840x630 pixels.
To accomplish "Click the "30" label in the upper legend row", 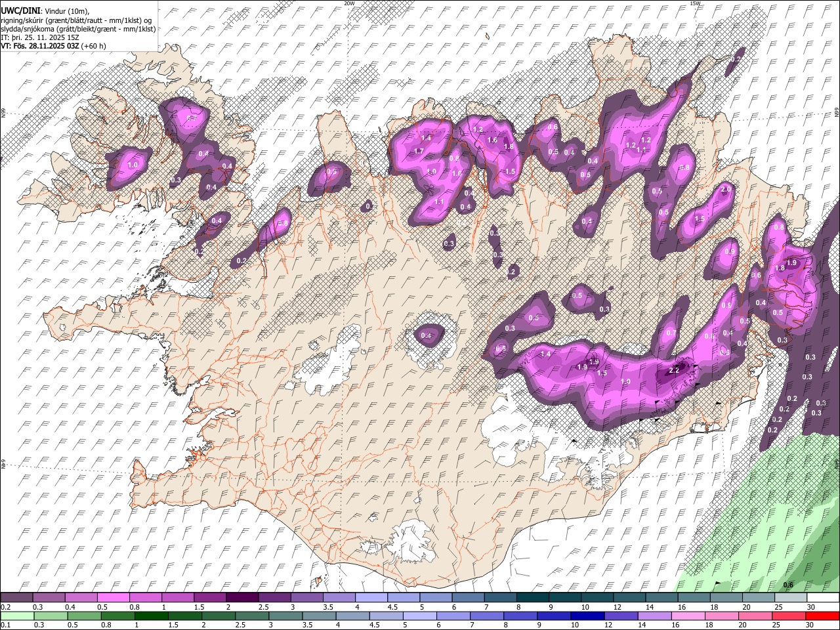I will coord(811,607).
